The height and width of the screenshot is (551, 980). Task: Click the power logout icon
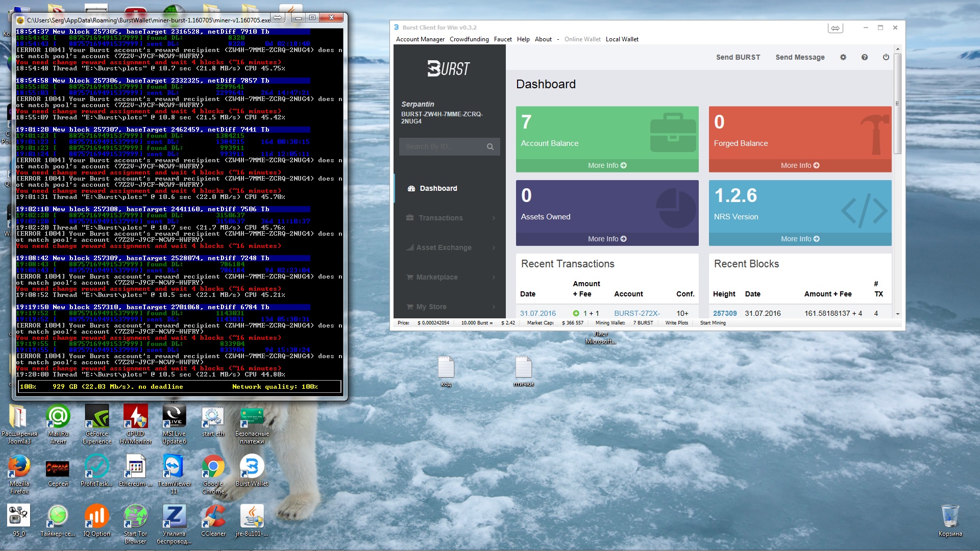[886, 57]
